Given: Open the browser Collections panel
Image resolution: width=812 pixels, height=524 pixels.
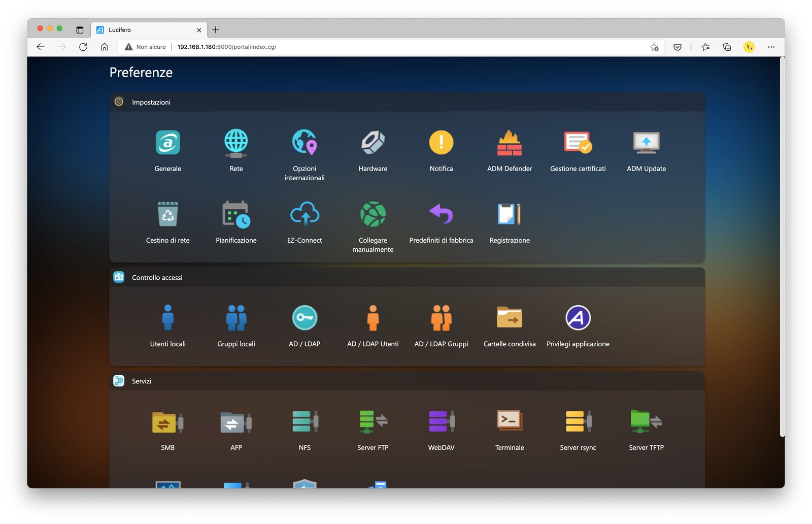Looking at the screenshot, I should [x=727, y=47].
